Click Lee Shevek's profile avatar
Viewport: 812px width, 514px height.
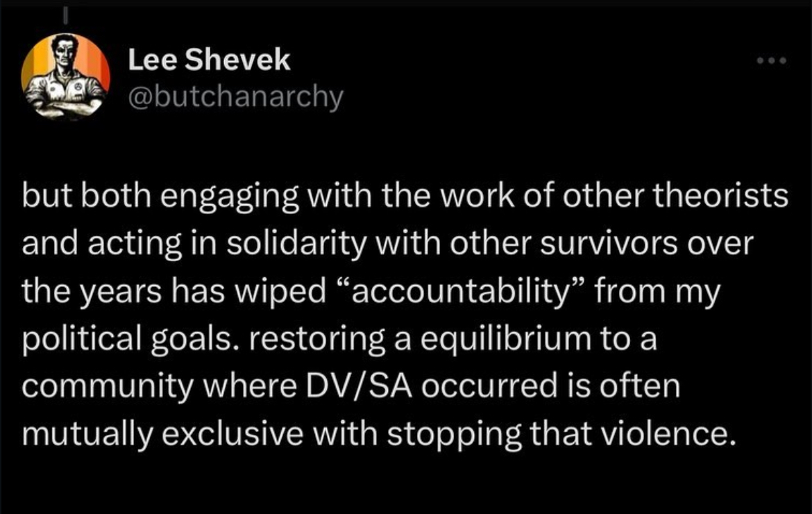[64, 78]
